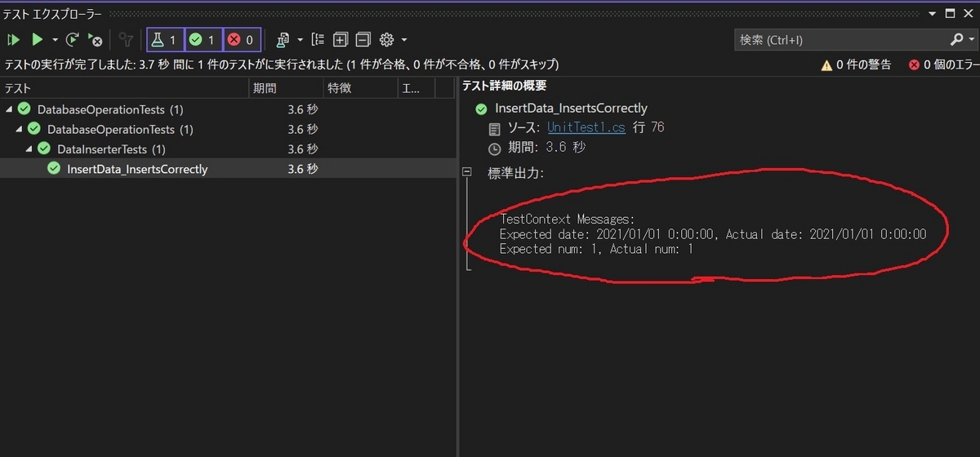Click passed icon beside InsertData_InsertsCorrectly in tree
The width and height of the screenshot is (980, 457).
pos(54,169)
